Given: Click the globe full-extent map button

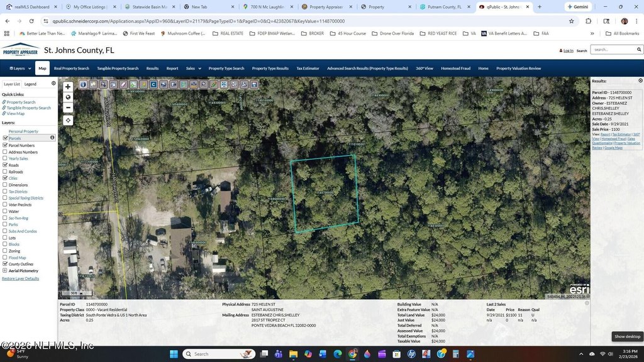Looking at the screenshot, I should coord(68,97).
